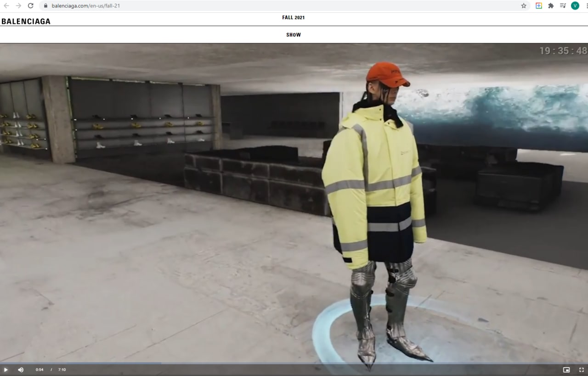This screenshot has width=588, height=380.
Task: Go forward in browser history
Action: pyautogui.click(x=18, y=6)
